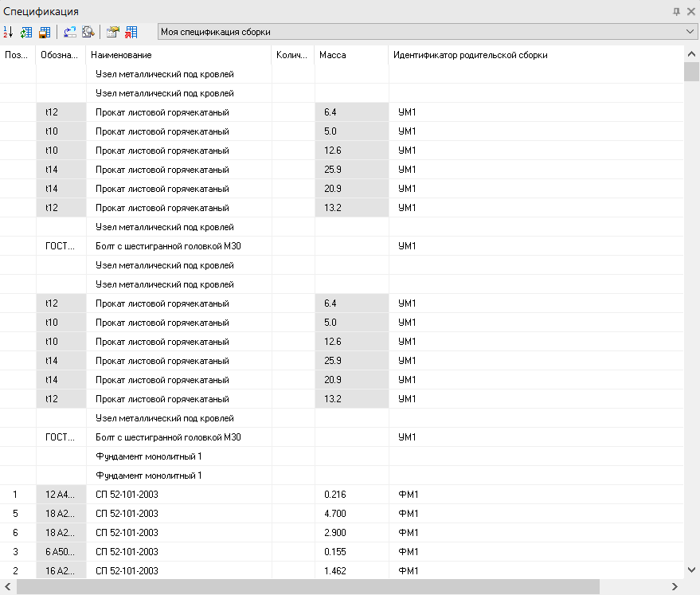700x595 pixels.
Task: Select the cell with mass 0.216
Action: (x=351, y=495)
